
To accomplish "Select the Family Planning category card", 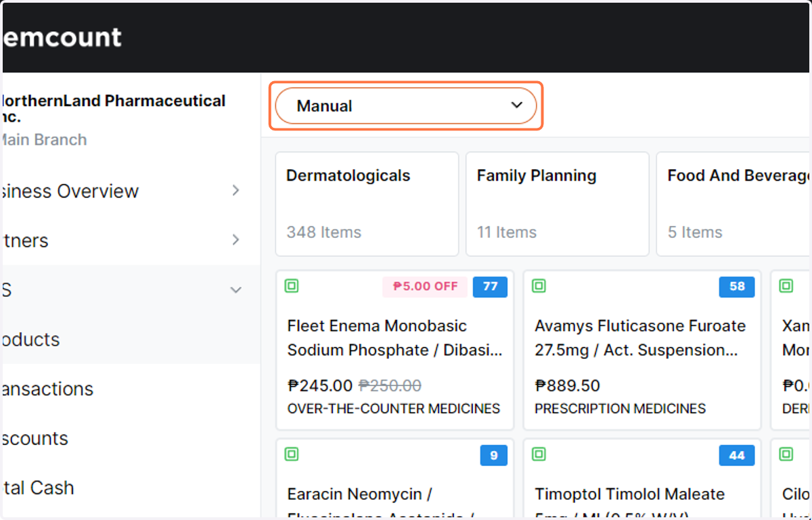I will (x=557, y=204).
